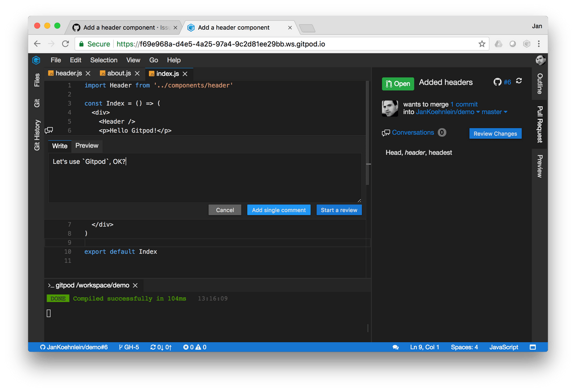The image size is (576, 392).
Task: Click the Review Changes button
Action: 495,134
